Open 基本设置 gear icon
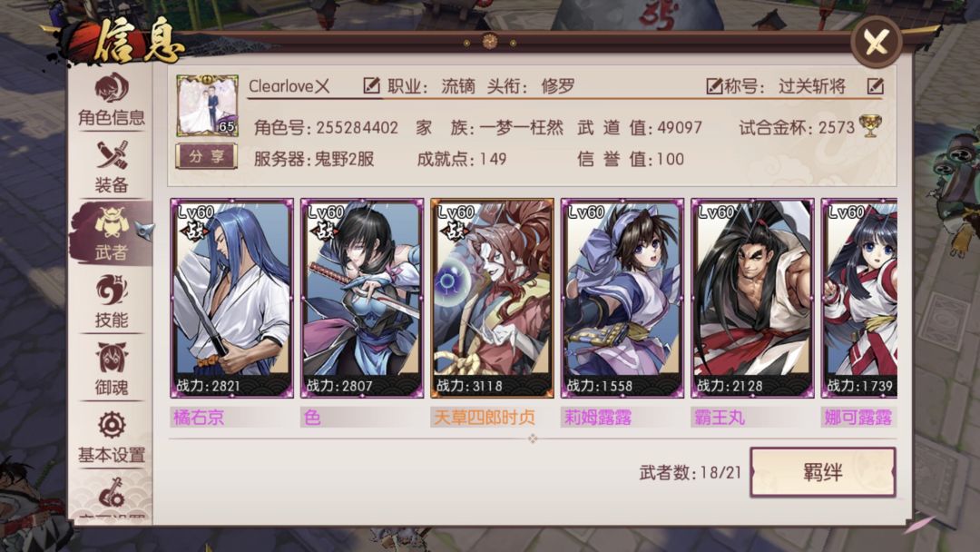 pyautogui.click(x=112, y=438)
